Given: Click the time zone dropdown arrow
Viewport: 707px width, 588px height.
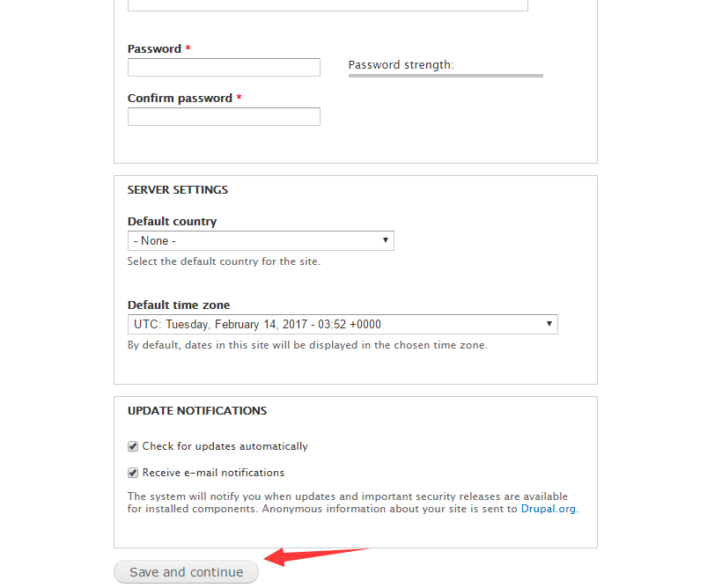Looking at the screenshot, I should tap(549, 324).
